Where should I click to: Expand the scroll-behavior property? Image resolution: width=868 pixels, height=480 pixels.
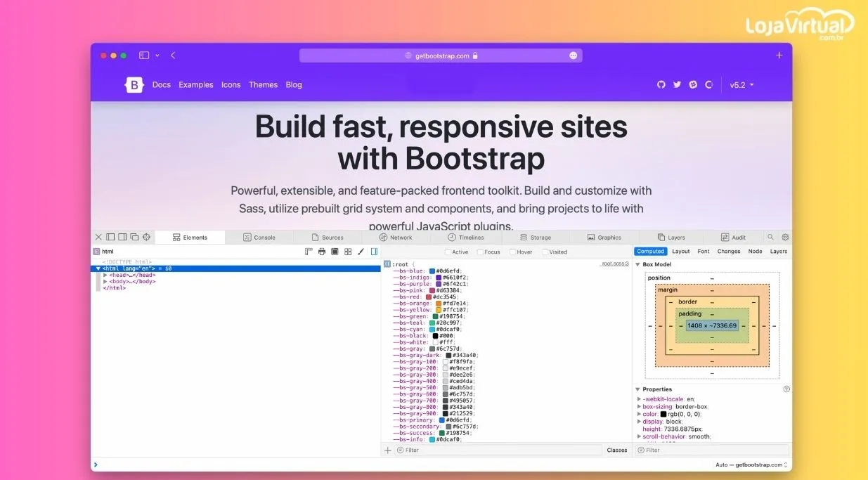point(639,436)
